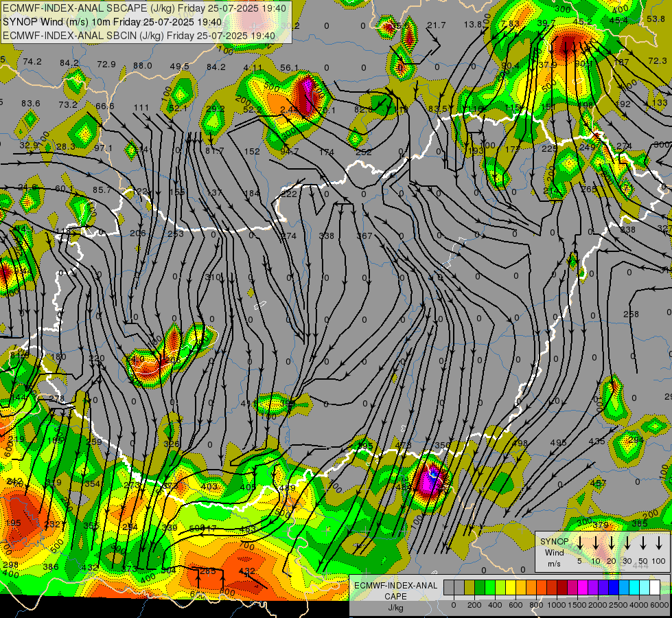
Task: Click the map value 184
Action: 252,194
